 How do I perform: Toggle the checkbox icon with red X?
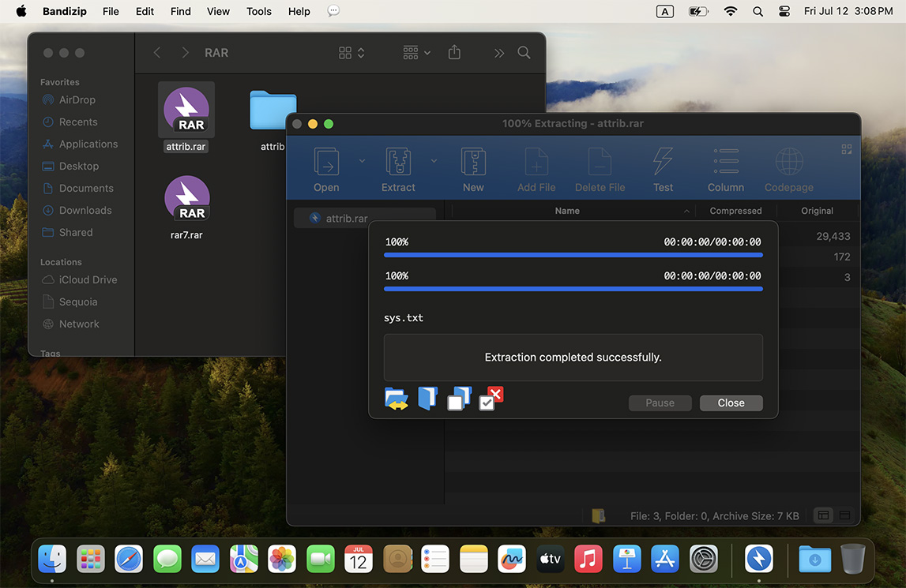pyautogui.click(x=491, y=399)
